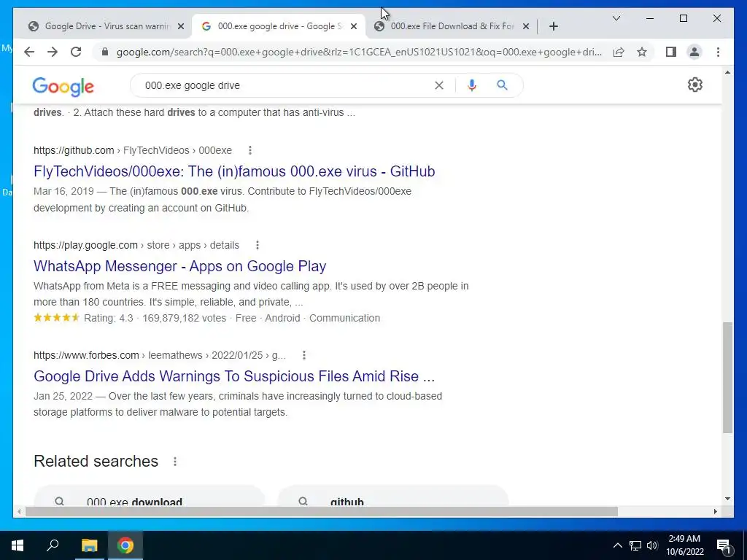Image resolution: width=747 pixels, height=560 pixels.
Task: Open the Chrome profile avatar
Action: pyautogui.click(x=694, y=52)
